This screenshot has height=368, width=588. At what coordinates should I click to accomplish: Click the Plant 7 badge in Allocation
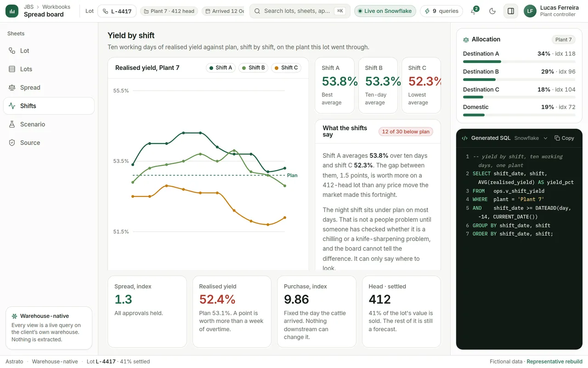(x=563, y=40)
